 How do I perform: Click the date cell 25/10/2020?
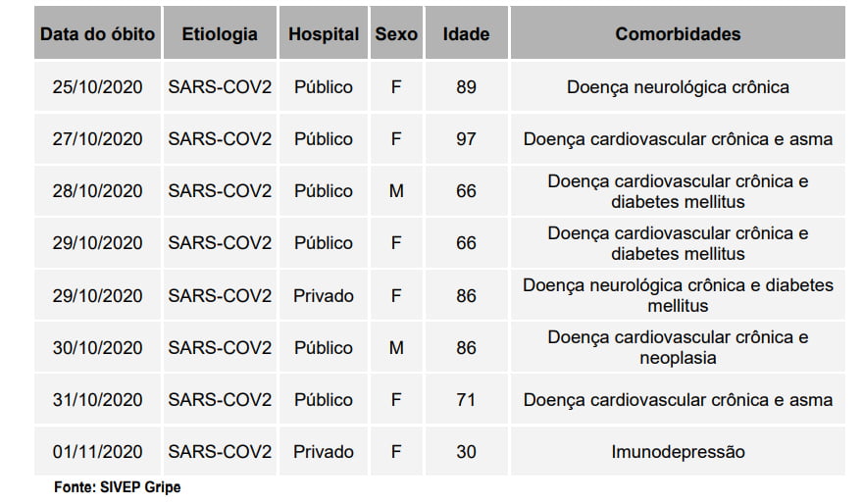pyautogui.click(x=97, y=87)
